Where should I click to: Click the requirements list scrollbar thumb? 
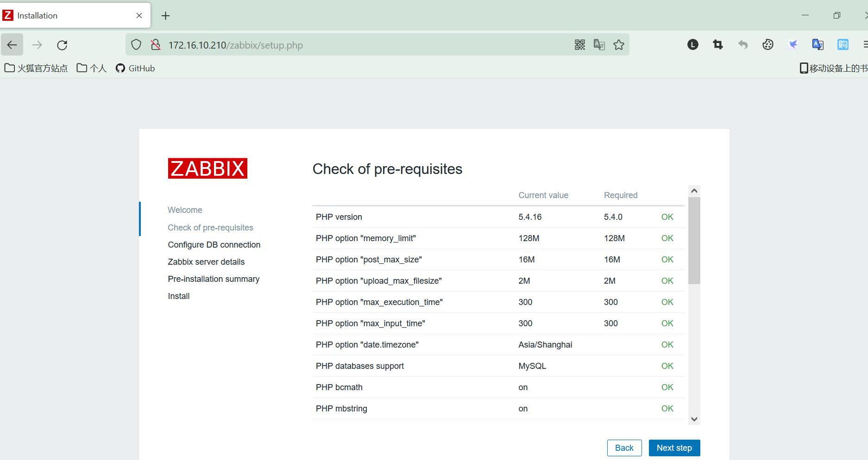point(694,241)
